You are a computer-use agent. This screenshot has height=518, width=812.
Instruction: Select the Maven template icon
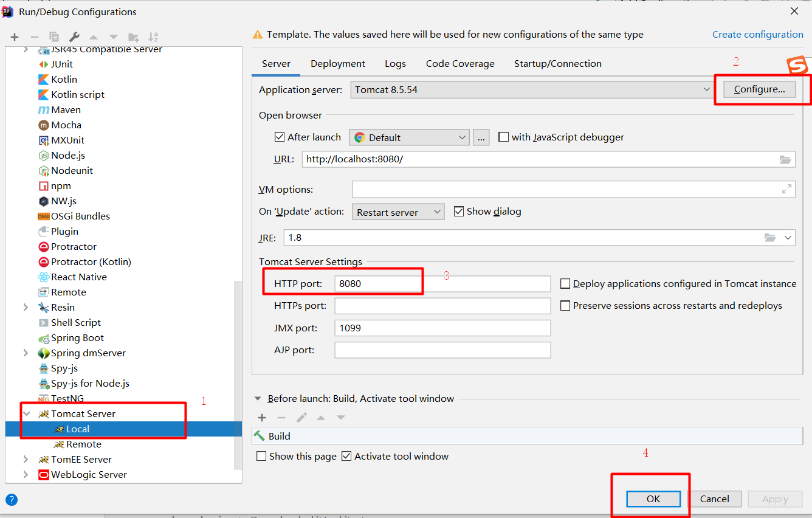(44, 109)
